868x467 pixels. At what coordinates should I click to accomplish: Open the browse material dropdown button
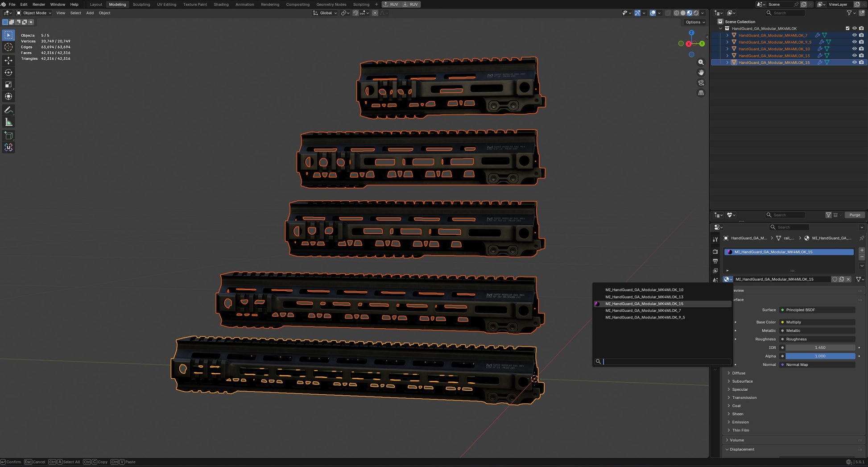(727, 279)
